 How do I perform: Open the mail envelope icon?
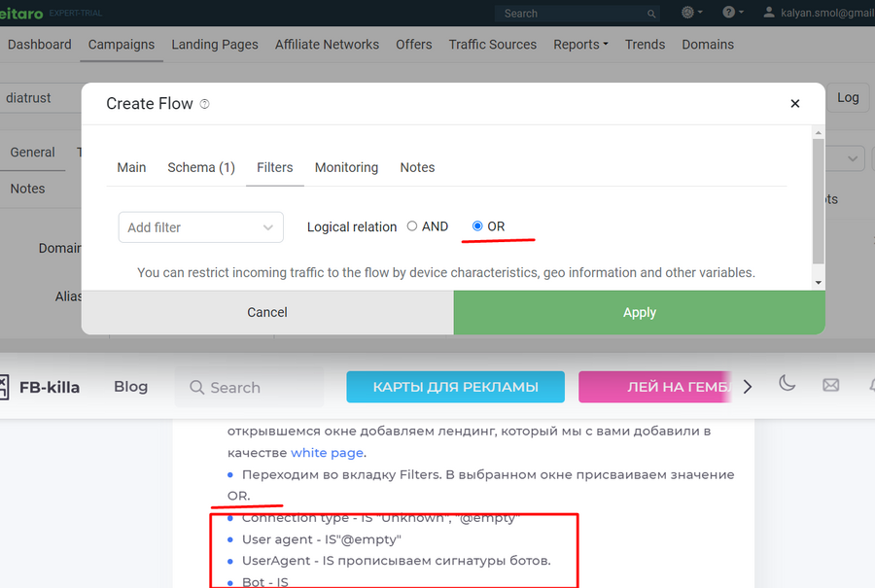pyautogui.click(x=830, y=385)
